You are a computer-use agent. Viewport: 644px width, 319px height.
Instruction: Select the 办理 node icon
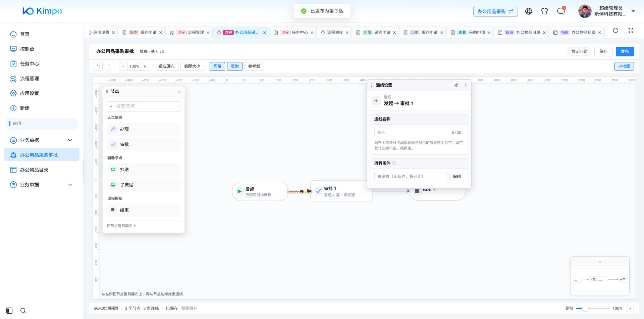[113, 129]
